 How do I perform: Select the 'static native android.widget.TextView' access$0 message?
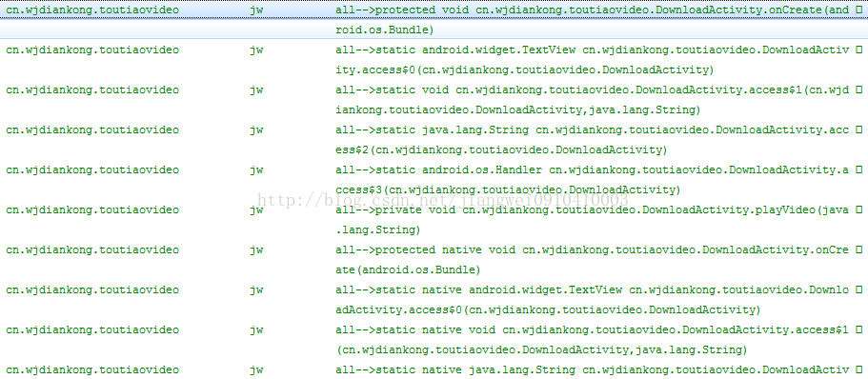(593, 299)
